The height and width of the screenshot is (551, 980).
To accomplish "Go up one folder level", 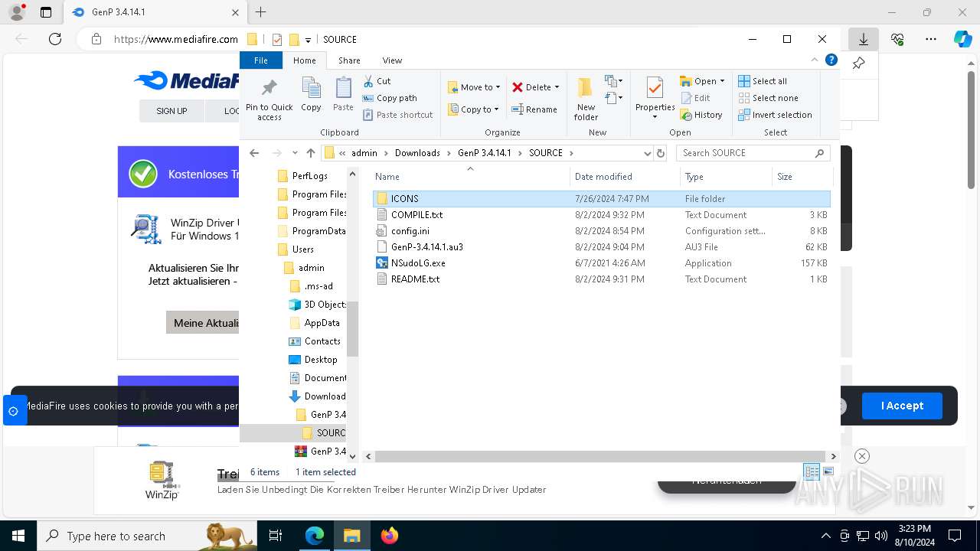I will point(310,153).
